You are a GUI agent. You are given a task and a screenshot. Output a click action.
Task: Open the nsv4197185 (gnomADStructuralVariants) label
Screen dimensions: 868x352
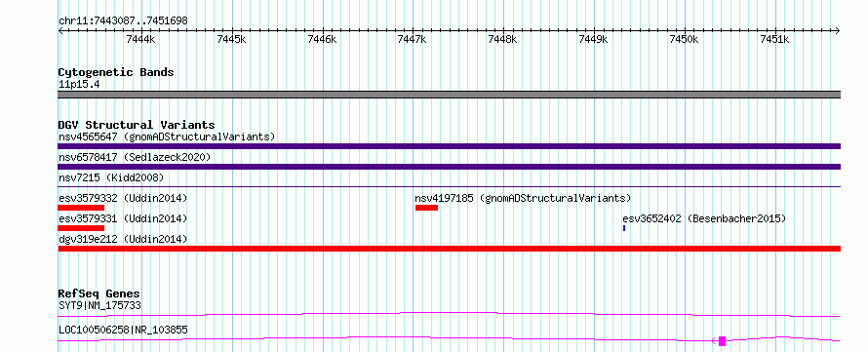(523, 198)
